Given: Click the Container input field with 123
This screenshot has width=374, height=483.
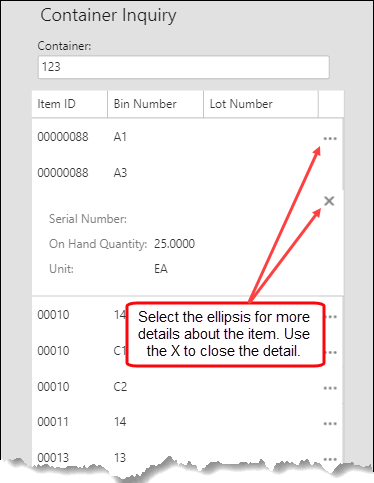Looking at the screenshot, I should (x=184, y=67).
